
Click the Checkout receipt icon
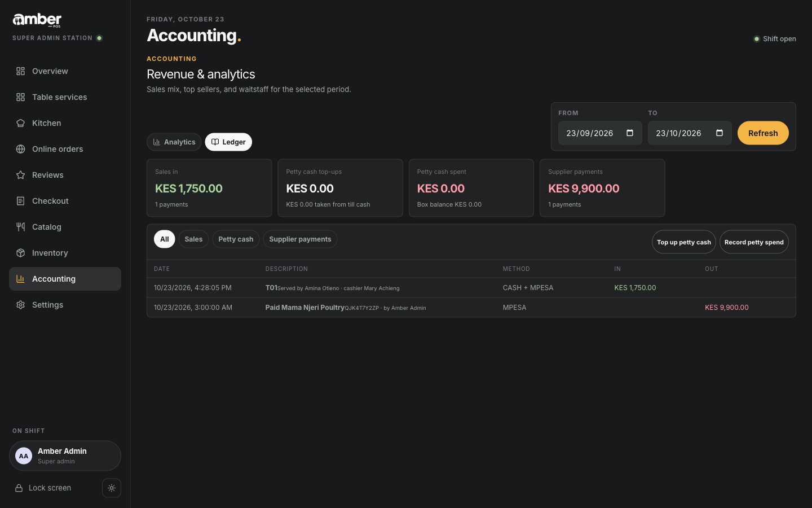point(20,201)
